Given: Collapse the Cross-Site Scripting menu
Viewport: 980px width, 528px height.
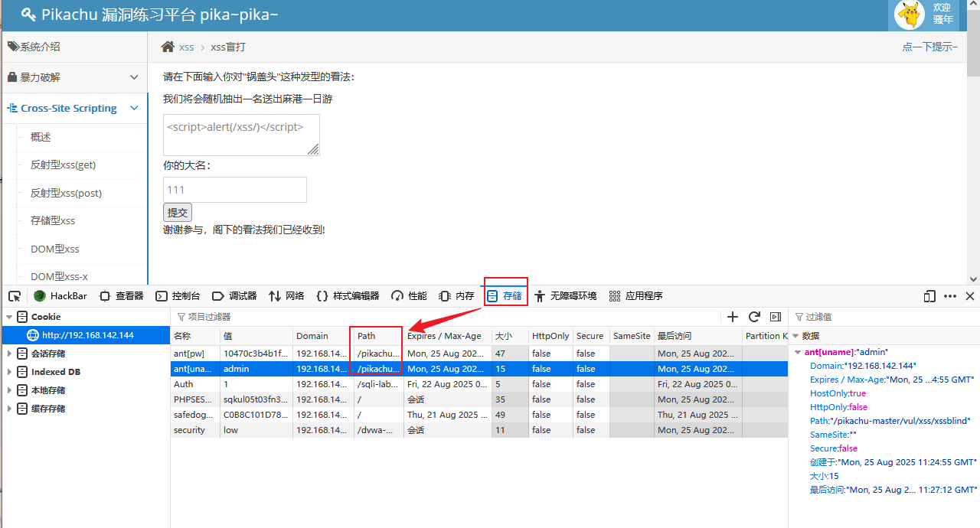Looking at the screenshot, I should click(73, 108).
